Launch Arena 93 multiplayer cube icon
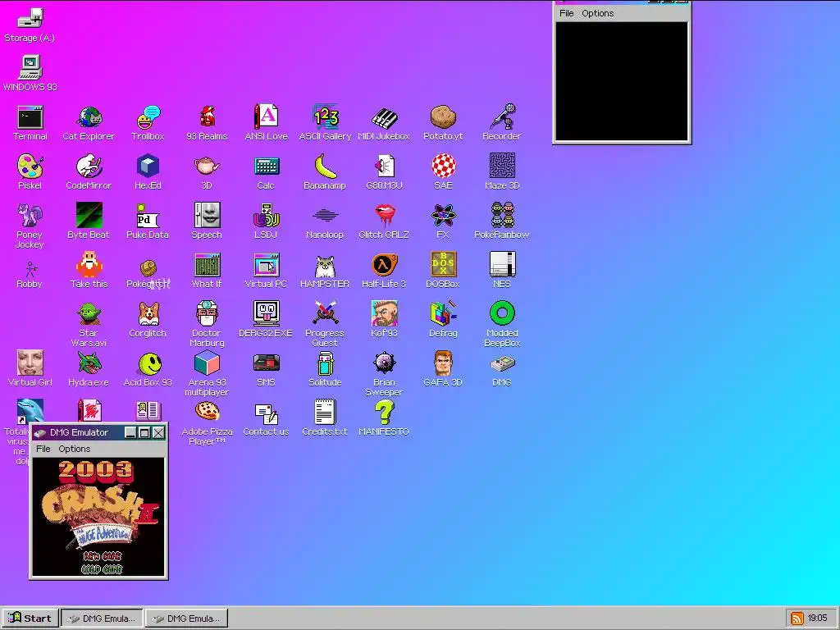 tap(207, 374)
